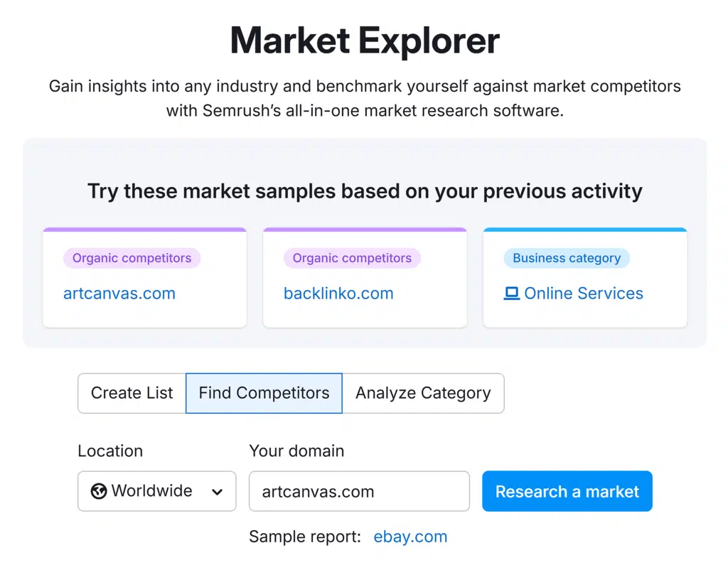Image resolution: width=728 pixels, height=570 pixels.
Task: Click the Your domain field label
Action: [296, 451]
